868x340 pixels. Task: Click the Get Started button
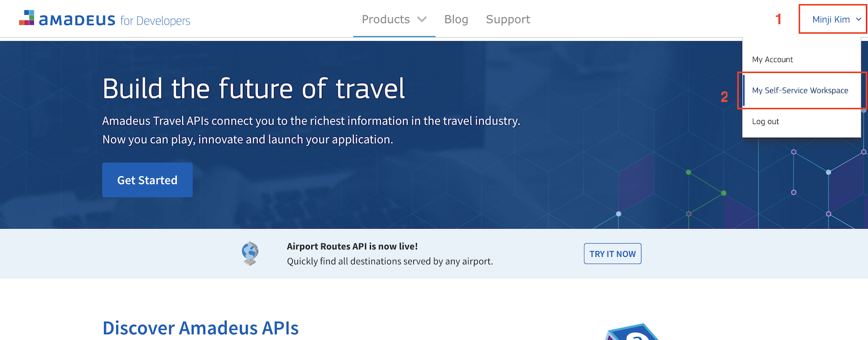(x=147, y=180)
